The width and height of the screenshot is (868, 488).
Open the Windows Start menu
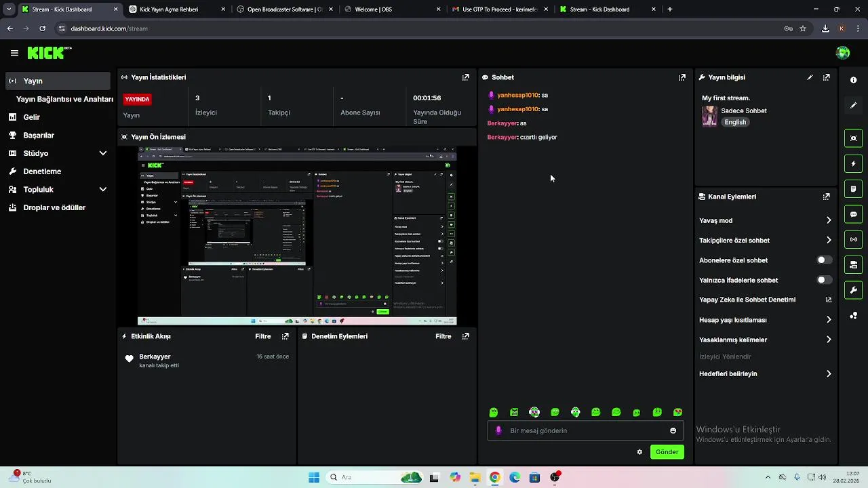click(x=314, y=477)
